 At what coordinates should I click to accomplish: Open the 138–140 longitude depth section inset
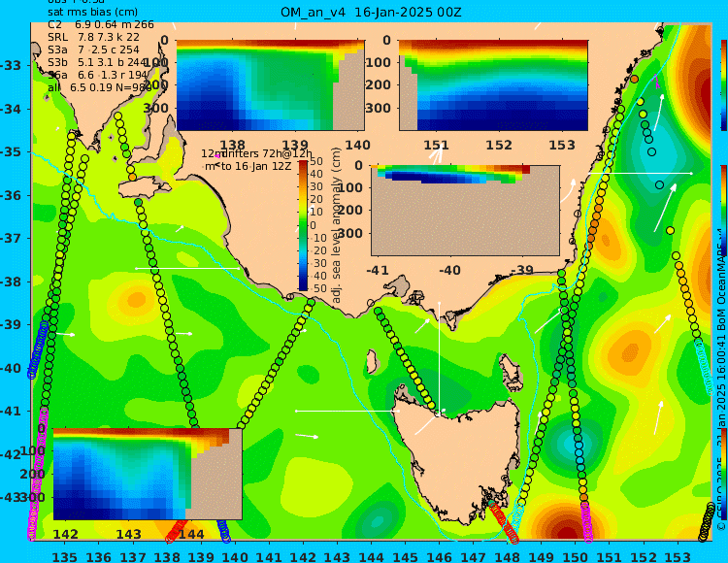coord(270,85)
